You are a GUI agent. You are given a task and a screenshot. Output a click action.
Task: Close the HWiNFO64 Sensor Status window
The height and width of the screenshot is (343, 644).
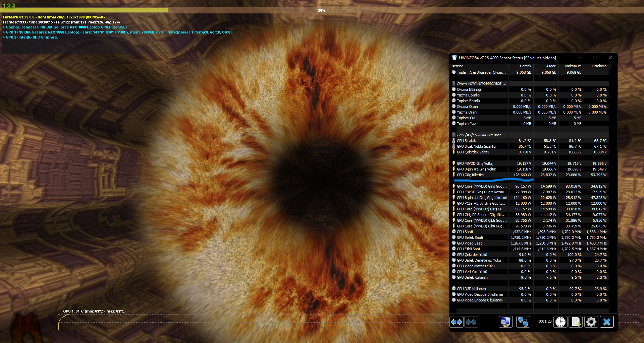[610, 58]
